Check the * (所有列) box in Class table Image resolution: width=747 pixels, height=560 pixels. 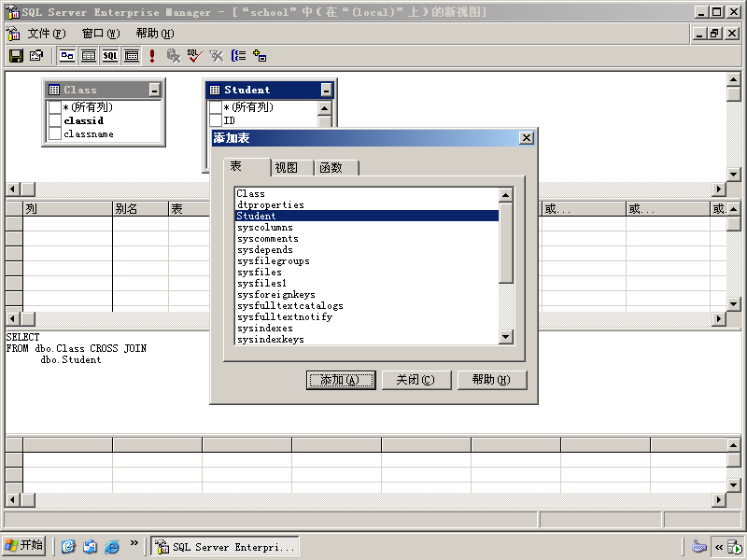click(55, 107)
